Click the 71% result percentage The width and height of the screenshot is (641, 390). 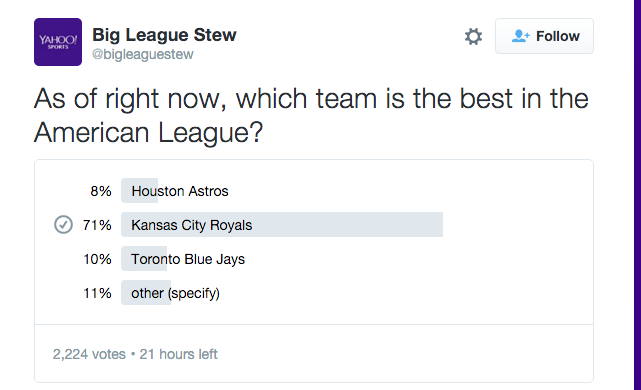[97, 225]
